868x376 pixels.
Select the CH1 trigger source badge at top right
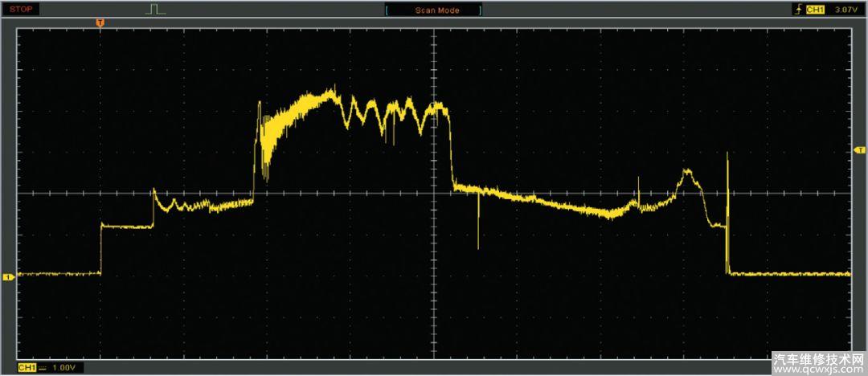815,10
